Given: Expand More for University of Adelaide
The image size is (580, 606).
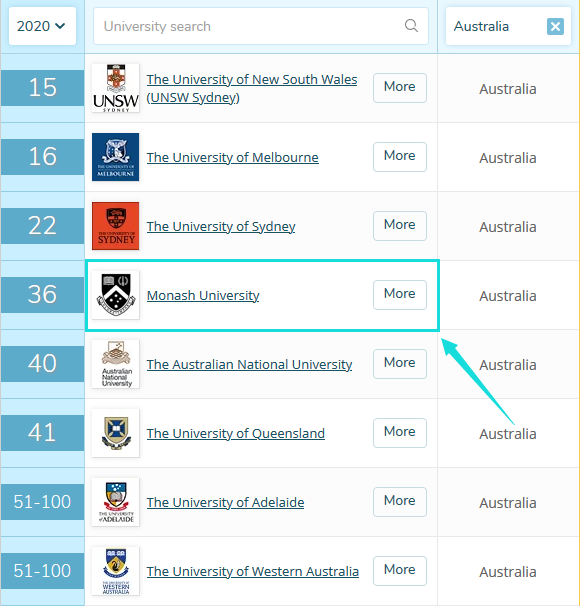Looking at the screenshot, I should click(x=400, y=502).
